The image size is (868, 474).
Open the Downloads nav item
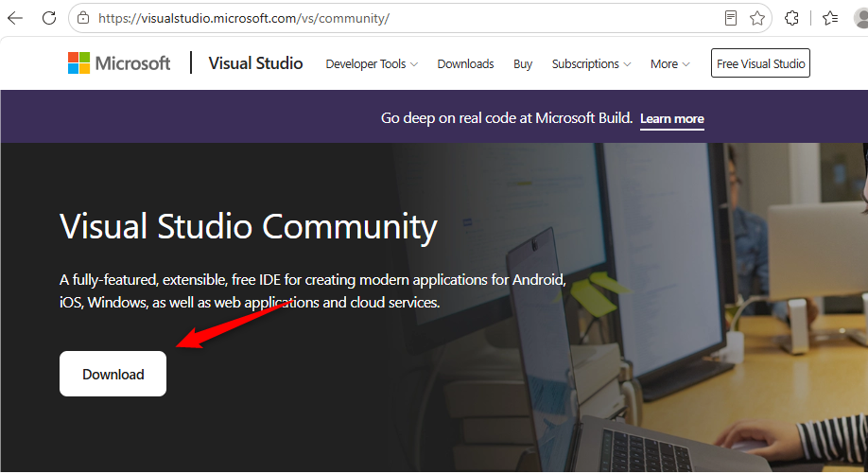[465, 63]
